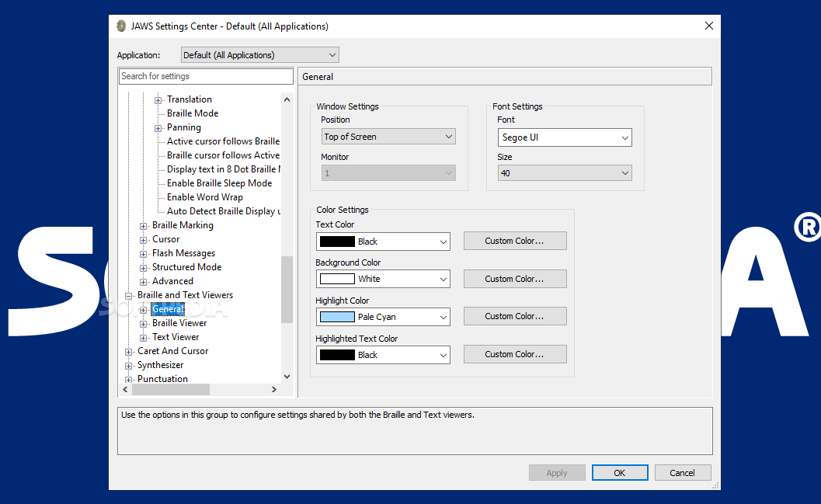Viewport: 821px width, 504px height.
Task: Click Custom Color for Background Color
Action: point(515,279)
